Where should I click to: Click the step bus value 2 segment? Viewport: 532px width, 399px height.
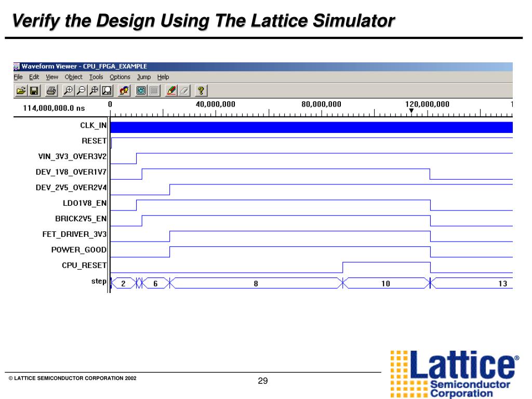tap(124, 283)
